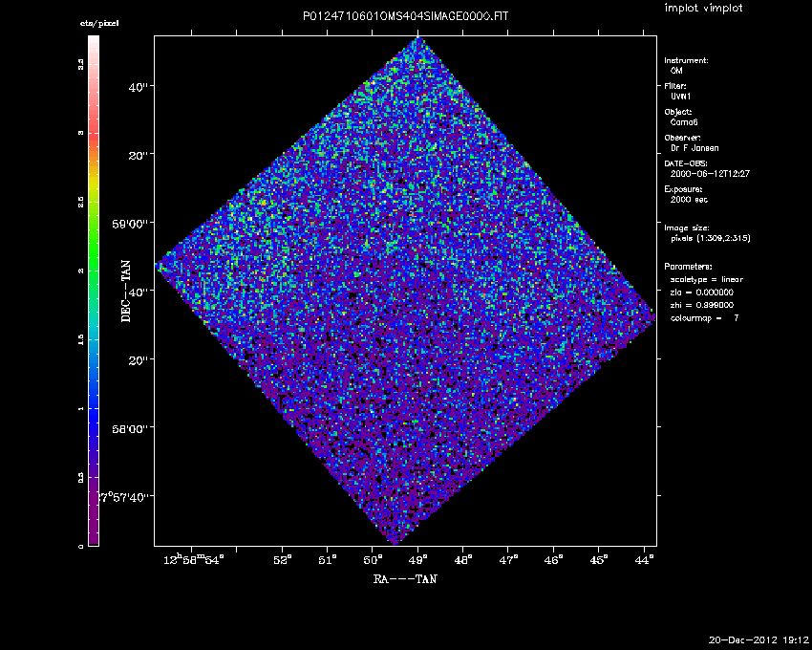This screenshot has width=812, height=650.
Task: Click the white top of the colour bar
Action: [x=94, y=45]
